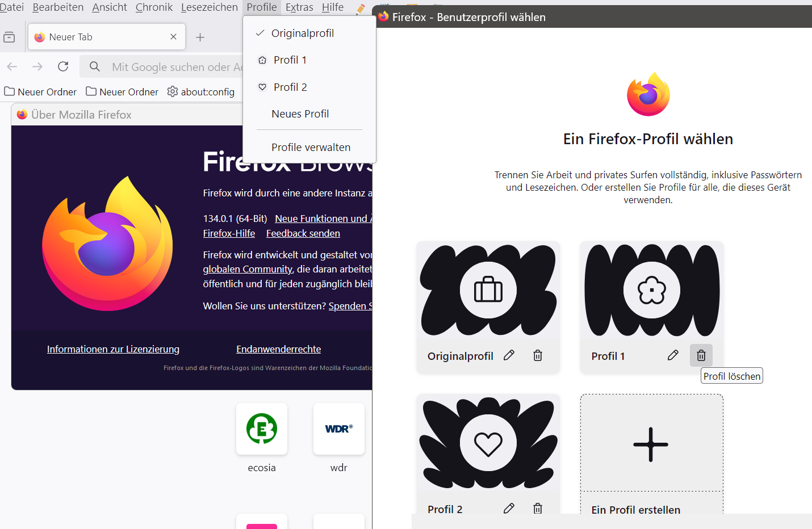The image size is (812, 529).
Task: Reload the page with the refresh icon
Action: 63,66
